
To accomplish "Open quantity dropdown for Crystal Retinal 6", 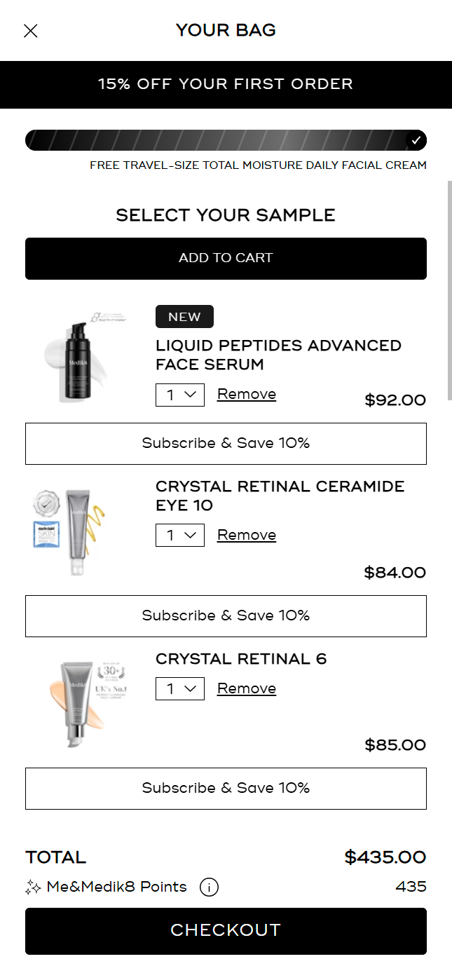I will pyautogui.click(x=180, y=689).
